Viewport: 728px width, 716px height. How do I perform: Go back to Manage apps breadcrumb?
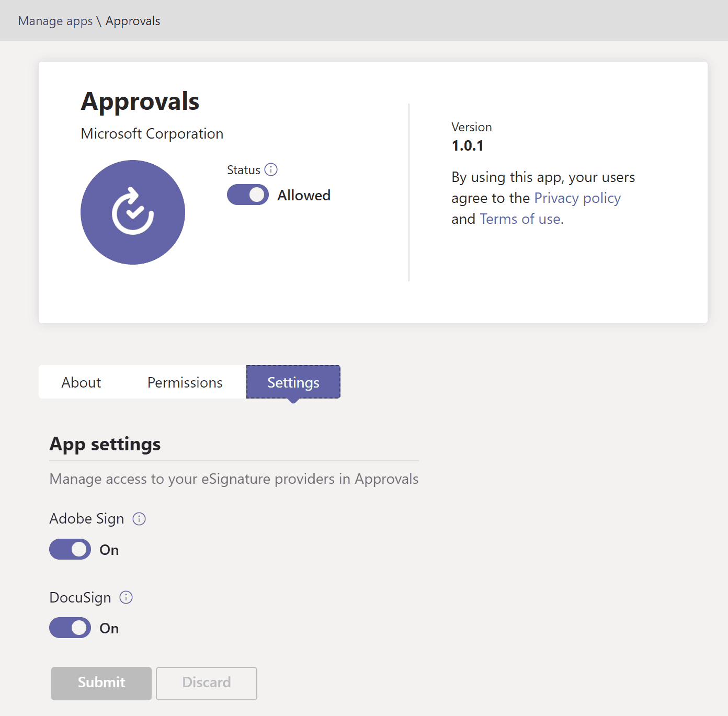tap(55, 21)
